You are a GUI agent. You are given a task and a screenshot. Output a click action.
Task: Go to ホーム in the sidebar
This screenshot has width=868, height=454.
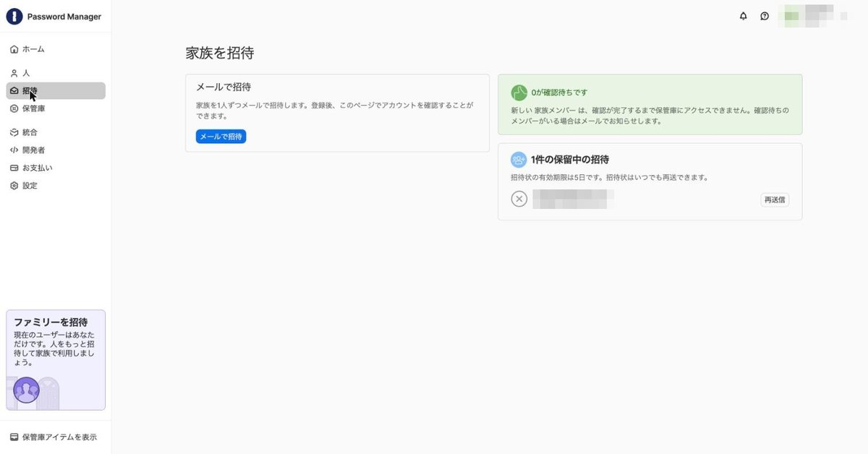pos(56,49)
